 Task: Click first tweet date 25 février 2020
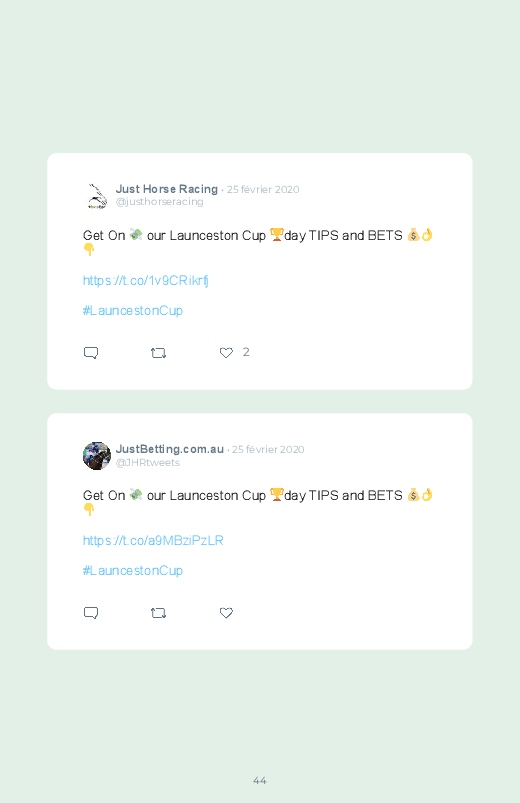click(x=263, y=189)
